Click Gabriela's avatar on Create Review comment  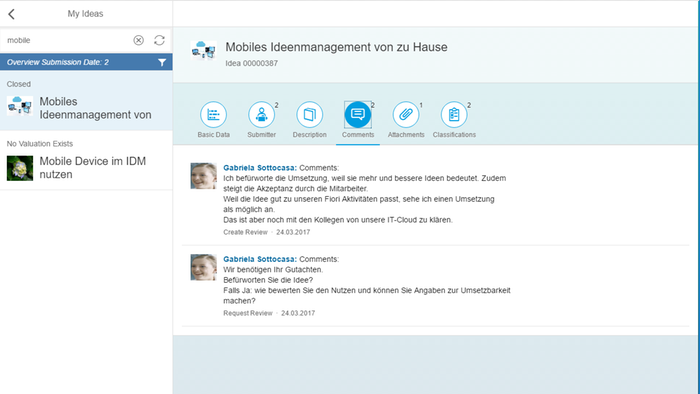(204, 176)
